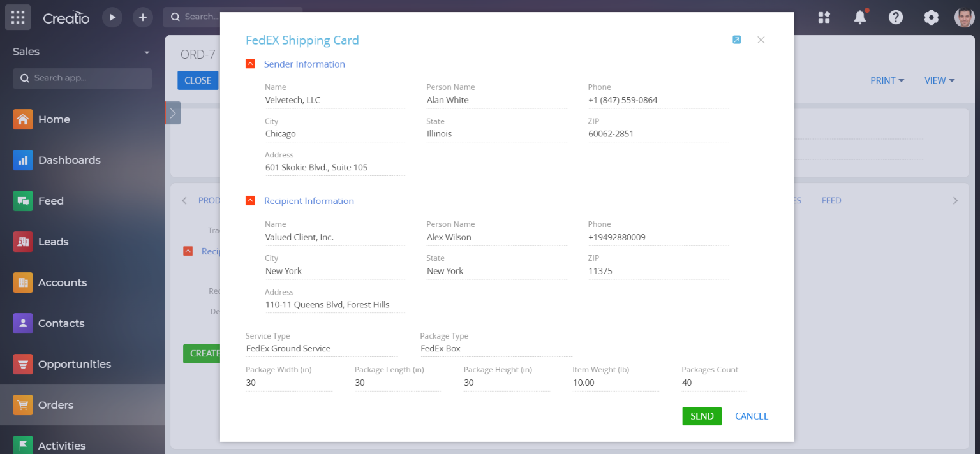Click the Accounts sidebar icon
Screen dimensions: 980x454
coord(23,282)
